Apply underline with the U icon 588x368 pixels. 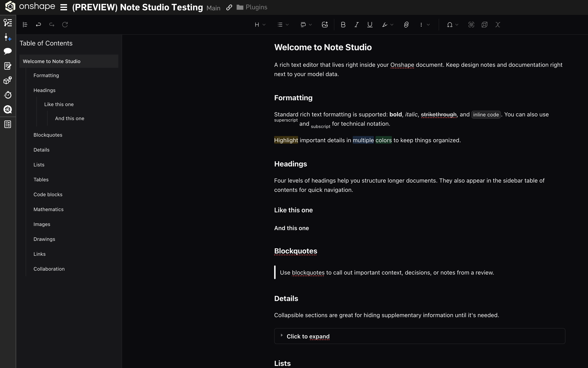tap(370, 25)
